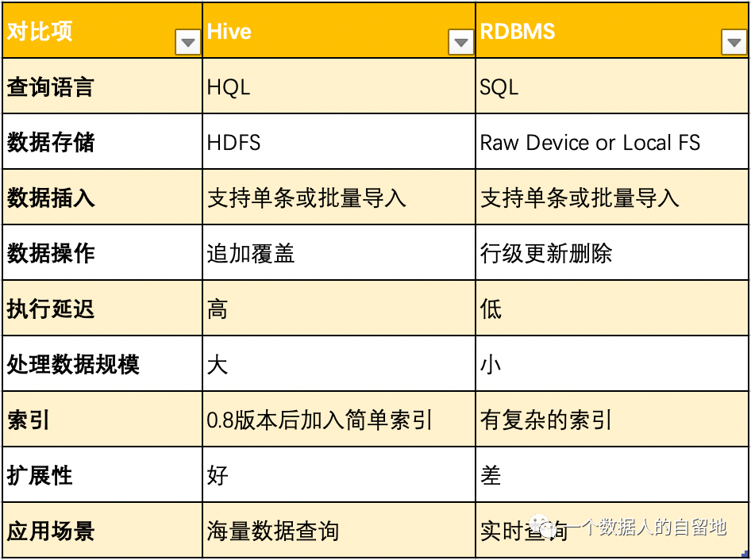Viewport: 751px width, 560px height.
Task: Click the 查询语言 row label
Action: click(95, 86)
